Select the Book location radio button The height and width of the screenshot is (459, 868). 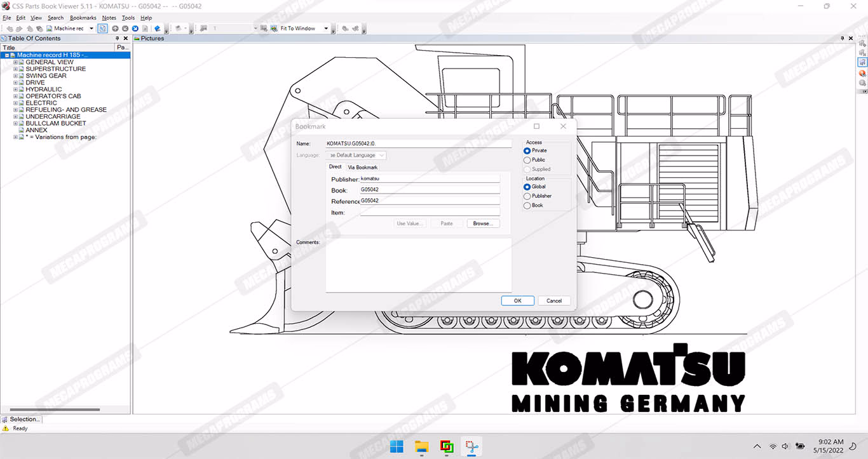coord(527,206)
